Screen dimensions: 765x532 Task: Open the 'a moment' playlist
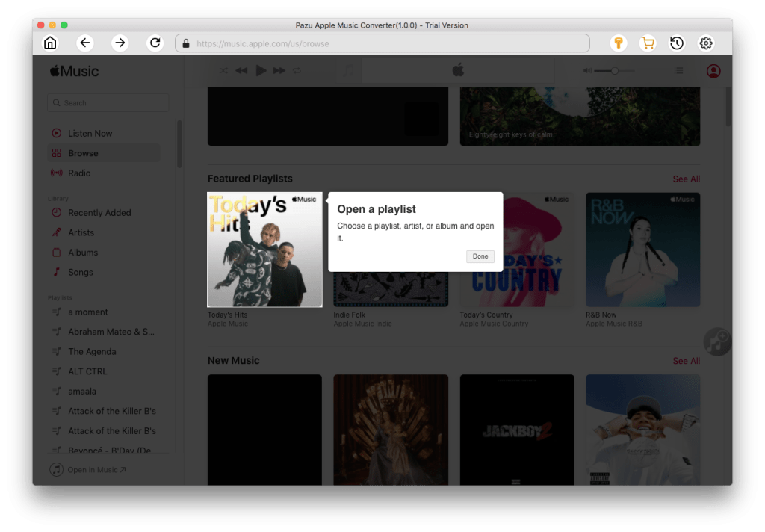coord(104,312)
